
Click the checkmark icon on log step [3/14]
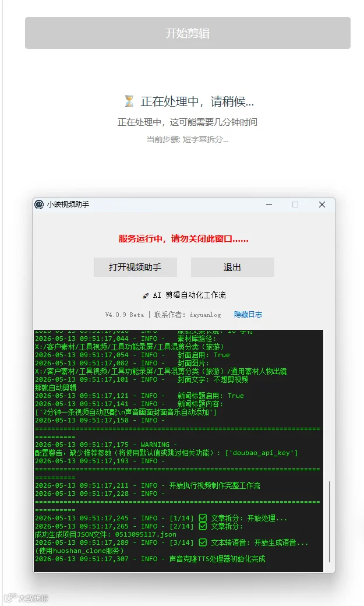click(203, 542)
